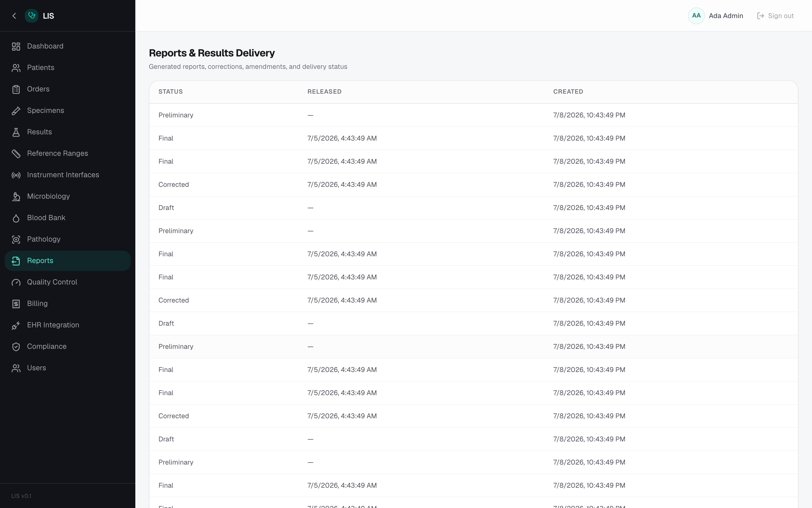Image resolution: width=812 pixels, height=508 pixels.
Task: Click the Microbiology microscope icon
Action: click(x=16, y=196)
